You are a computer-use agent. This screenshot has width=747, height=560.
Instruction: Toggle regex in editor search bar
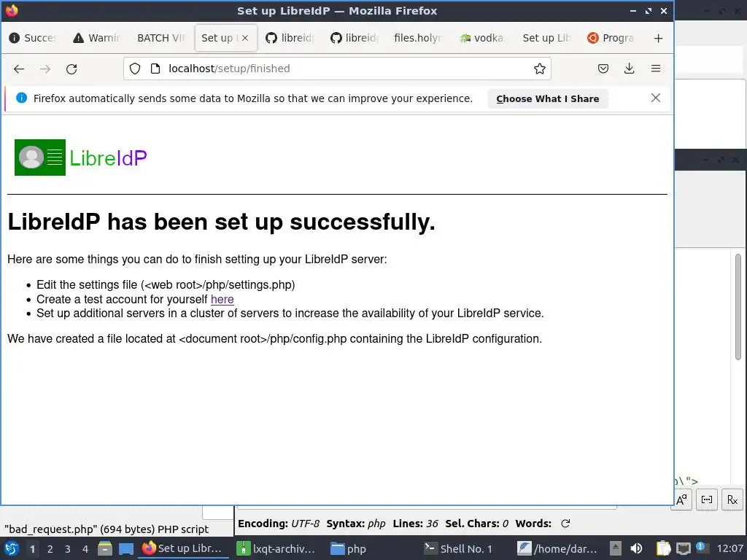(732, 499)
